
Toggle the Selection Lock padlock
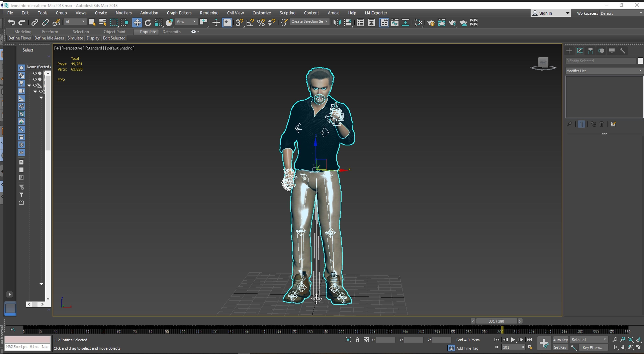357,340
